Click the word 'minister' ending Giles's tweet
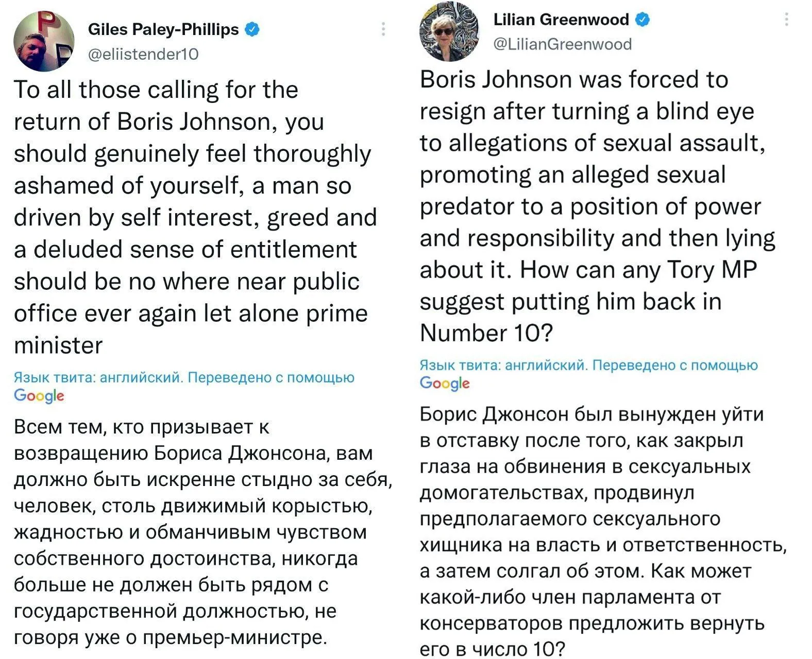This screenshot has height=659, width=812. point(58,345)
